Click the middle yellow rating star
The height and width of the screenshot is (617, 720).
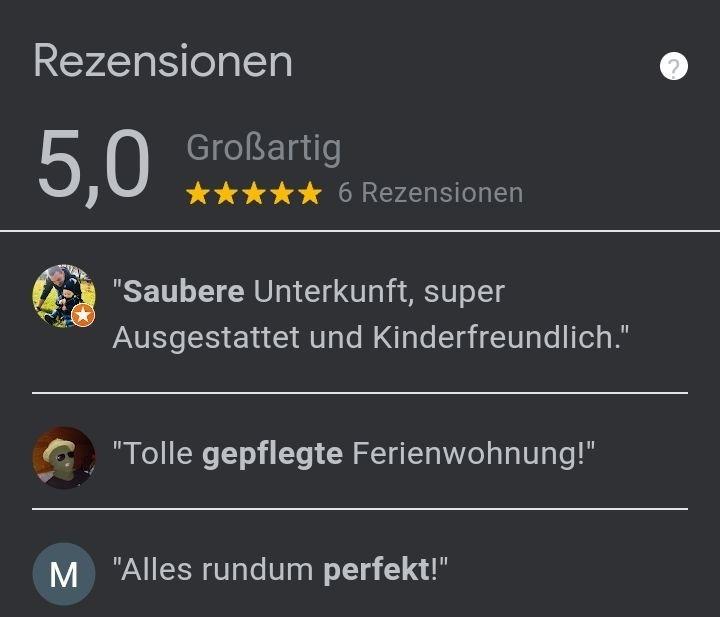click(x=254, y=193)
